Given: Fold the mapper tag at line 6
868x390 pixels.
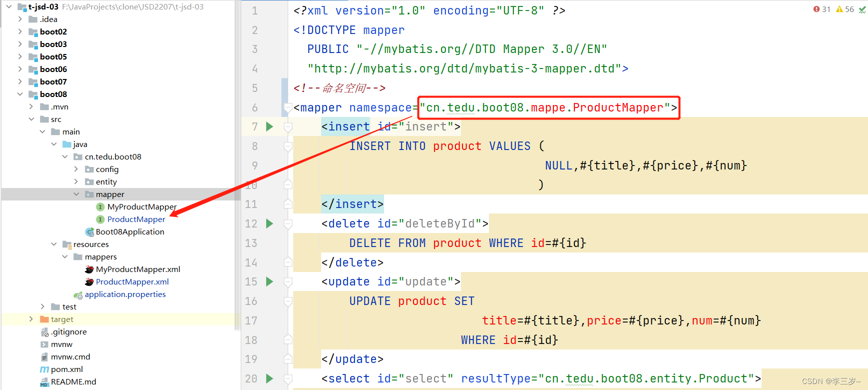Looking at the screenshot, I should coord(288,107).
